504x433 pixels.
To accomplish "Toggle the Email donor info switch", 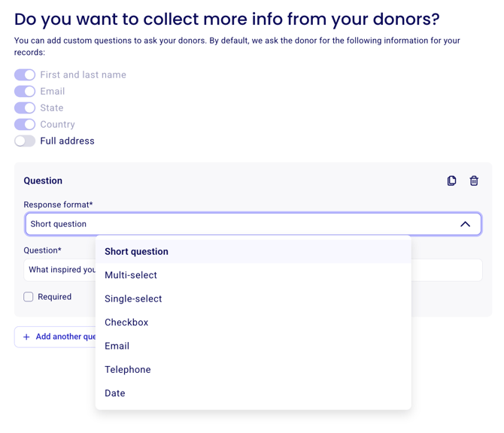I will click(x=25, y=91).
